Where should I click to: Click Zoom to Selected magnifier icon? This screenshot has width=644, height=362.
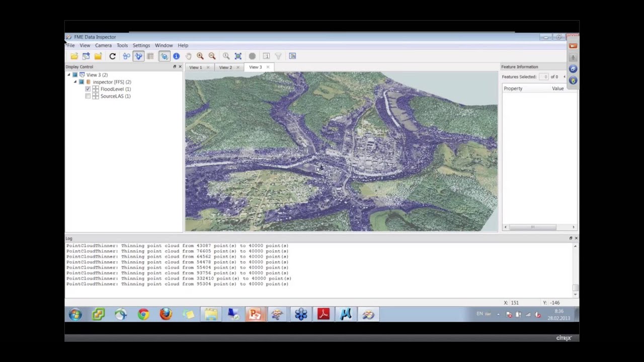(x=226, y=56)
